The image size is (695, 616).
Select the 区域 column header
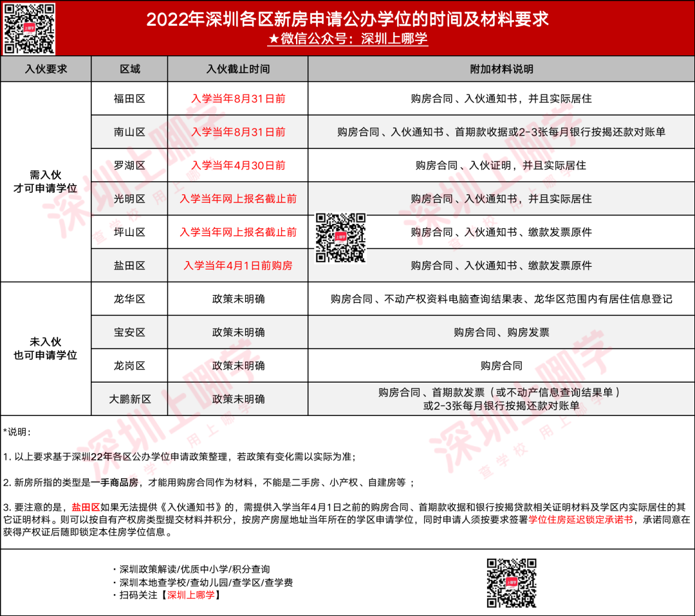click(x=129, y=69)
